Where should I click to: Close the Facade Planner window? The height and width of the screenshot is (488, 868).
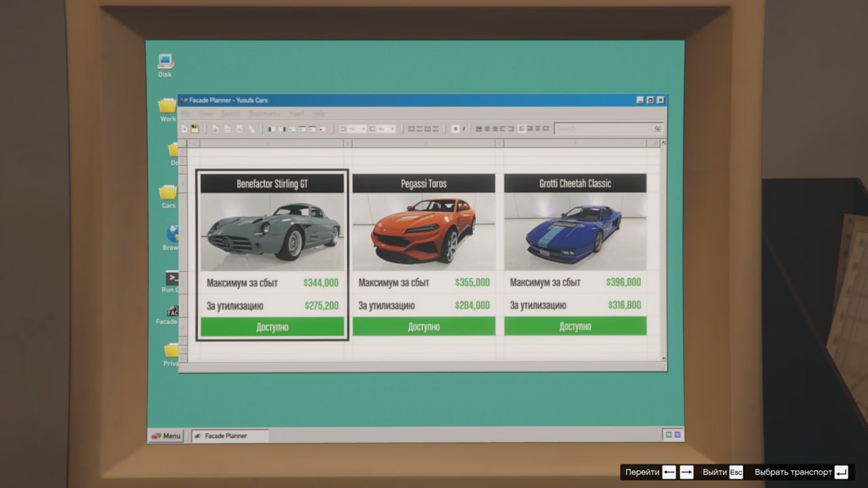point(660,100)
